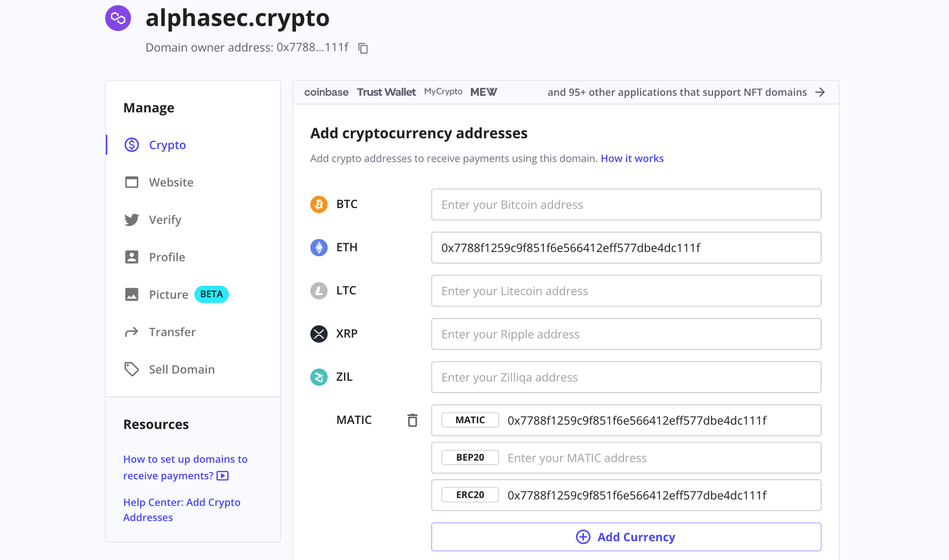Click the LTC label
This screenshot has width=949, height=560.
click(346, 291)
